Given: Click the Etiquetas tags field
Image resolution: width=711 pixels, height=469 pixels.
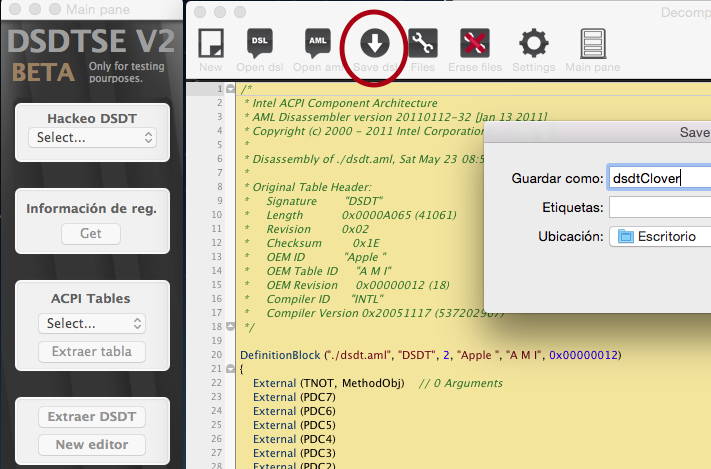Looking at the screenshot, I should tap(660, 207).
